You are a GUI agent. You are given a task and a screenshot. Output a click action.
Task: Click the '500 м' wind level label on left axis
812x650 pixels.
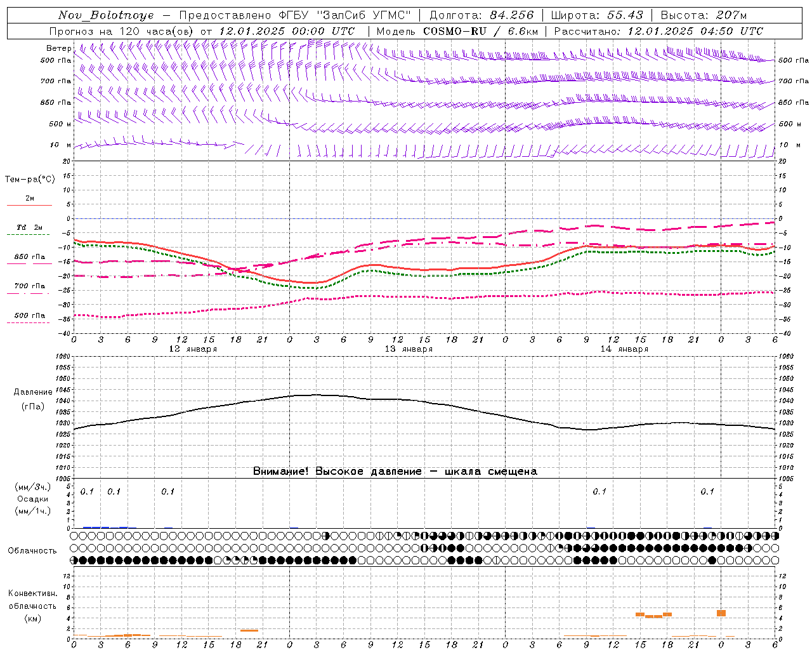coord(60,124)
